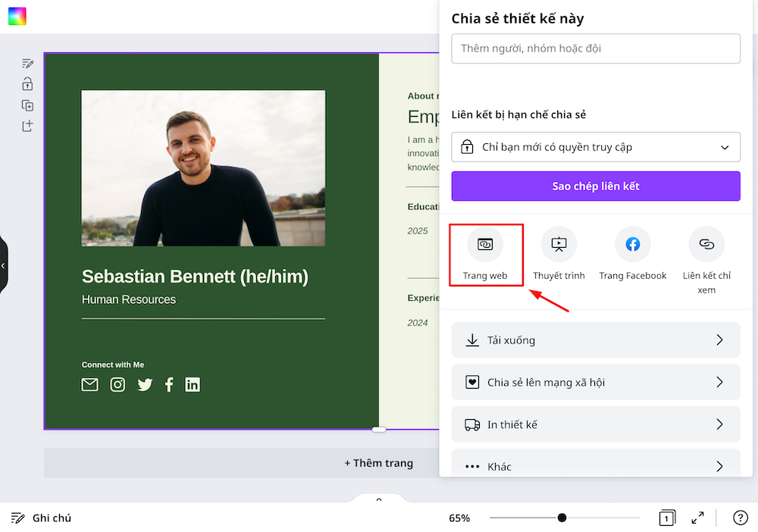Add the page to another design
758x532 pixels.
27,126
